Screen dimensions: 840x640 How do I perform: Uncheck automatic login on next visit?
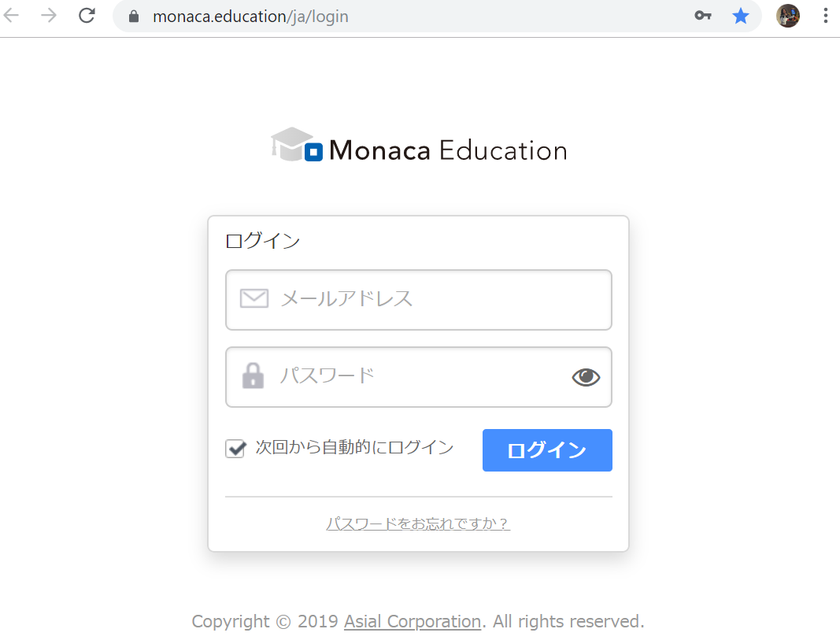click(x=235, y=448)
